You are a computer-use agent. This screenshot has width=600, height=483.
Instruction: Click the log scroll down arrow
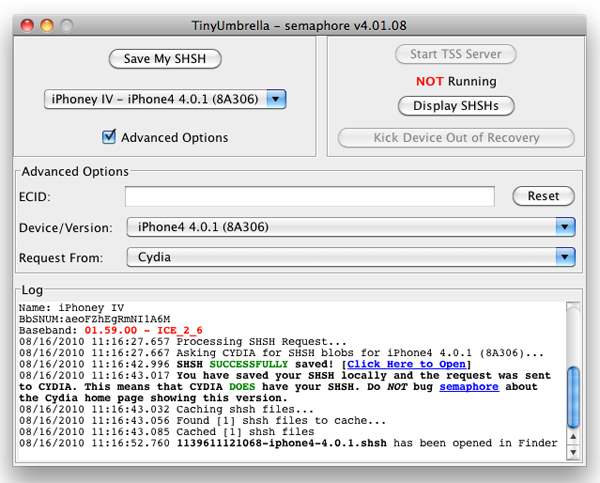(573, 452)
